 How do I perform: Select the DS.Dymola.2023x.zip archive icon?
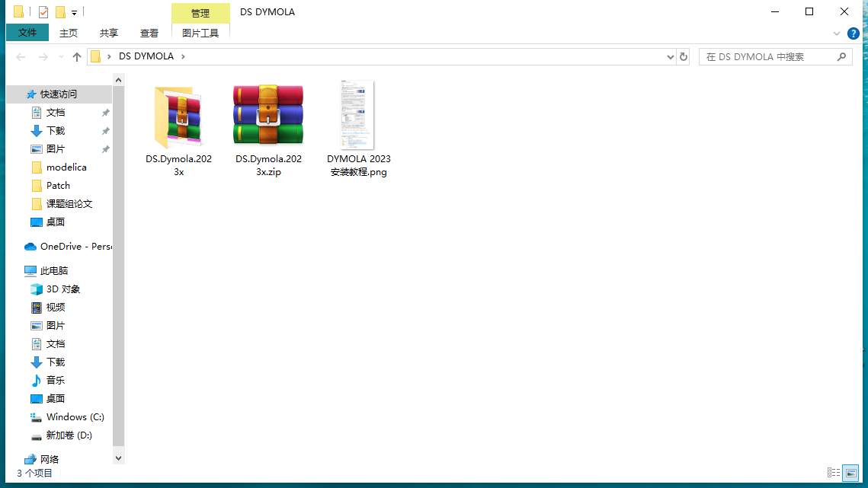[268, 115]
